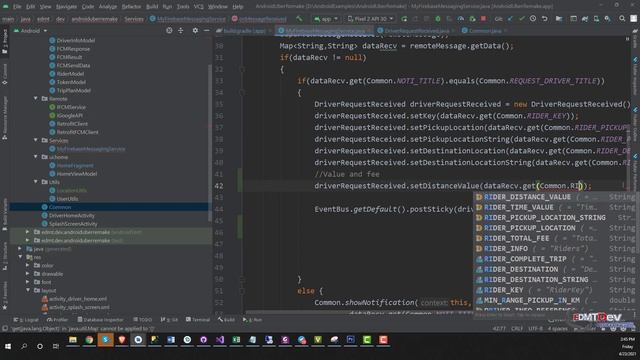Click the Rollback undo arrow icon
The height and width of the screenshot is (360, 640).
click(544, 19)
